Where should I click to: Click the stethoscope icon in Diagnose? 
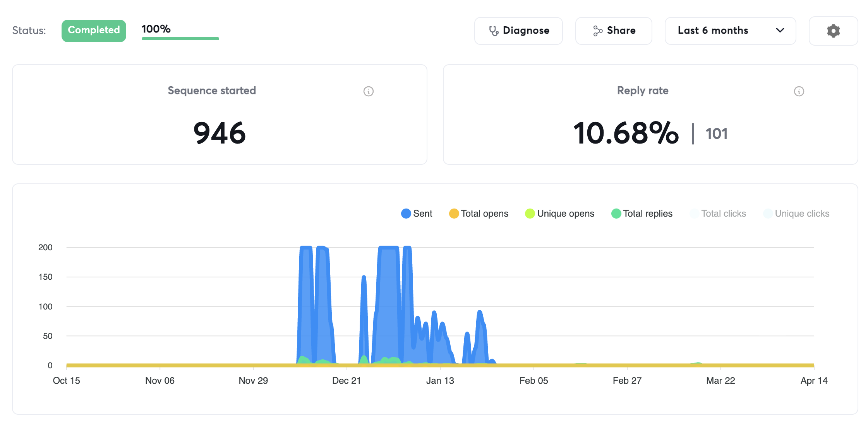(494, 31)
